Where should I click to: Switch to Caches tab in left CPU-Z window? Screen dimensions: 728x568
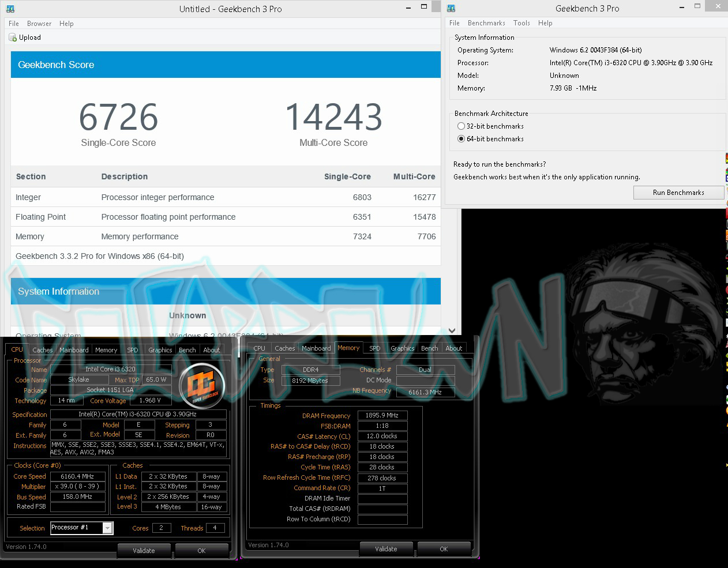pos(42,350)
